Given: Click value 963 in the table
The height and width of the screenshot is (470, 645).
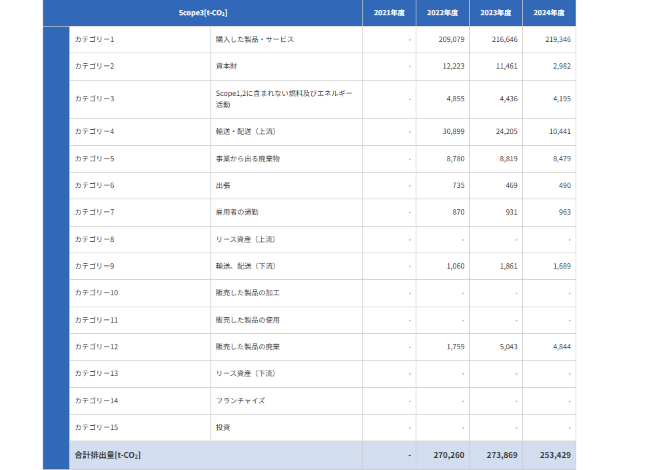Looking at the screenshot, I should (x=565, y=212).
